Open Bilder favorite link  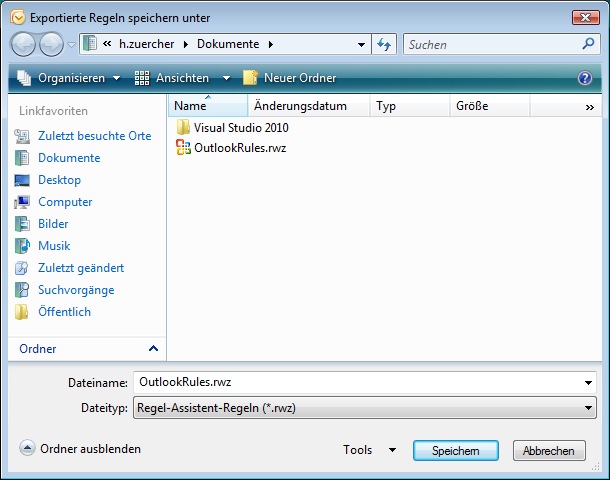53,224
